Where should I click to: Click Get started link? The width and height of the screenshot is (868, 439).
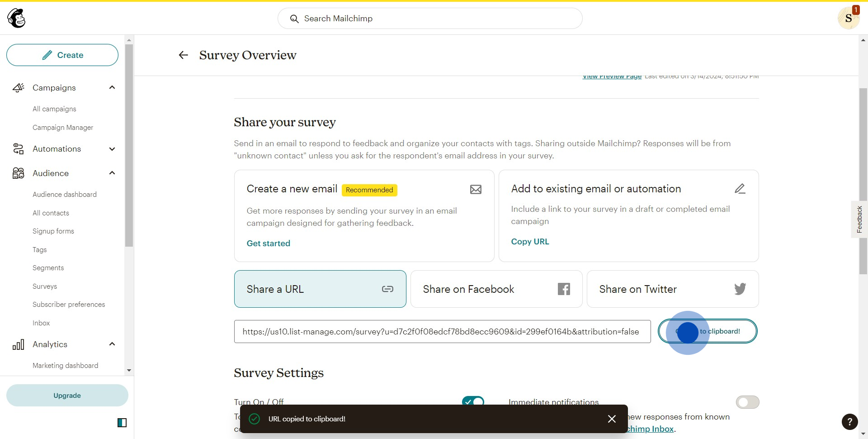click(269, 243)
